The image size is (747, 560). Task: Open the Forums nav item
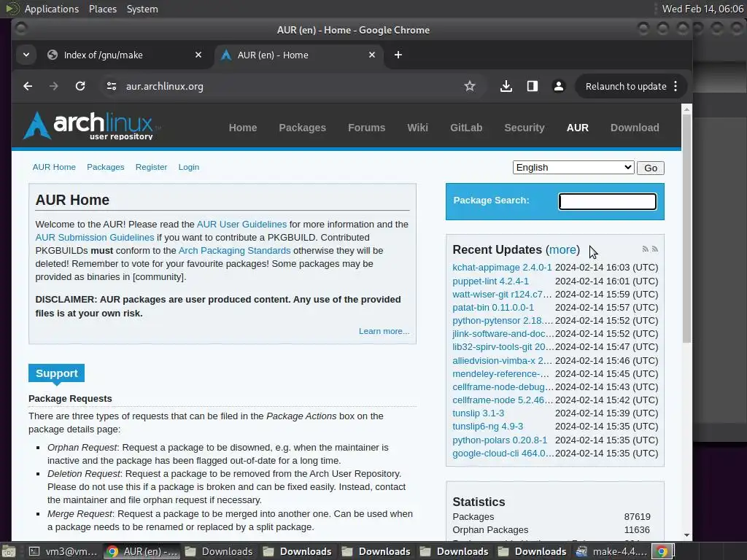(366, 128)
